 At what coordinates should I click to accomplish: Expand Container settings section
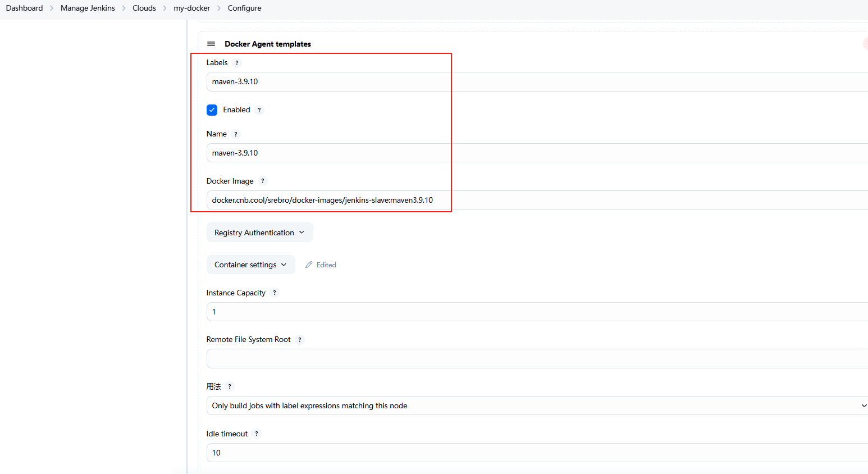click(250, 265)
